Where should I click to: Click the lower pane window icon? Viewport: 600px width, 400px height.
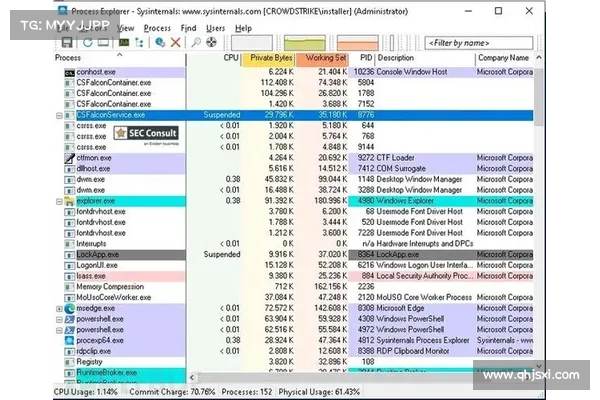tap(103, 42)
